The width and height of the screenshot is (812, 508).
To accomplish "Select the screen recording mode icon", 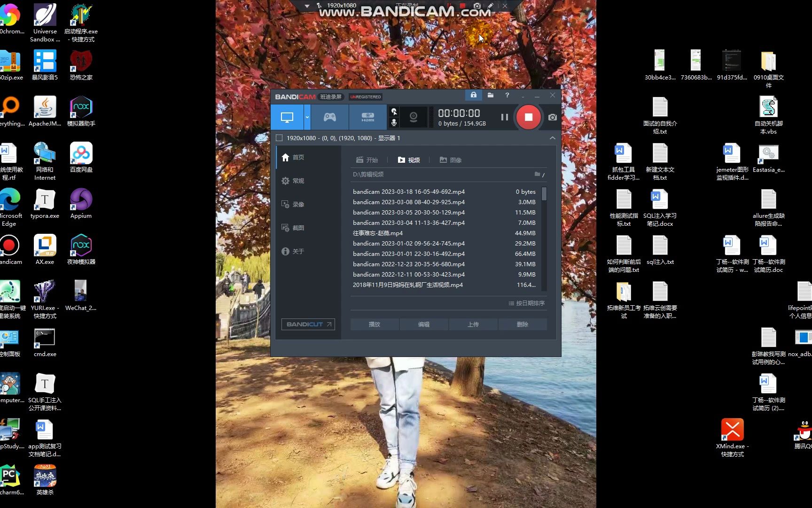I will click(x=287, y=117).
